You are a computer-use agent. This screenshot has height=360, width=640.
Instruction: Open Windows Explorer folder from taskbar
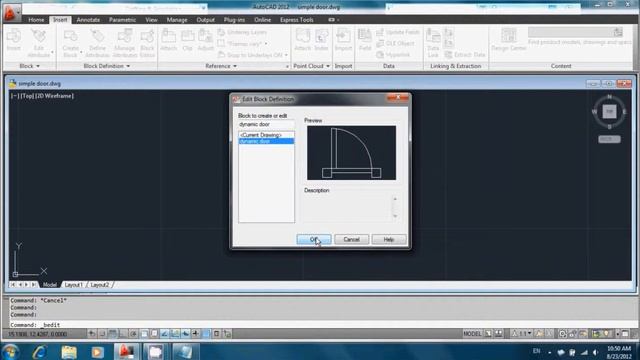point(69,351)
